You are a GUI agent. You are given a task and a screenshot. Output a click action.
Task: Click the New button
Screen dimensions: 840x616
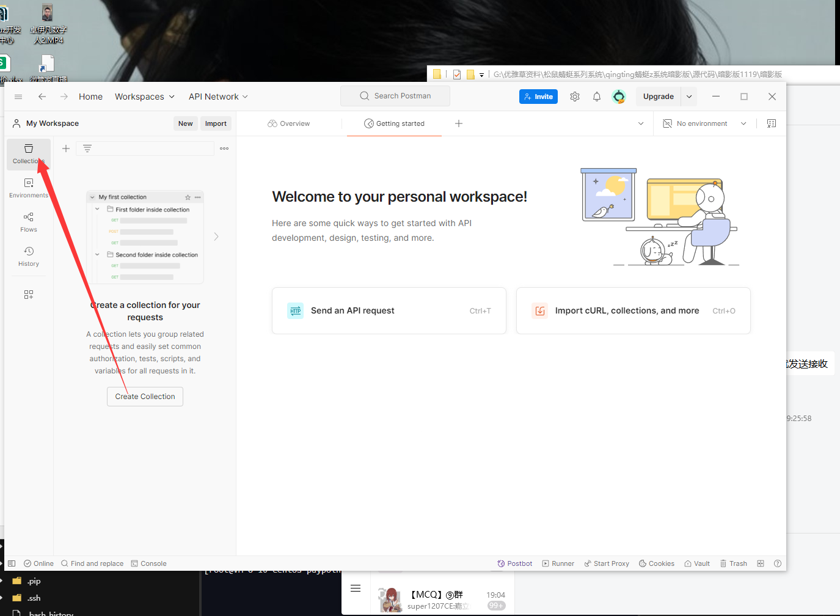click(x=186, y=123)
